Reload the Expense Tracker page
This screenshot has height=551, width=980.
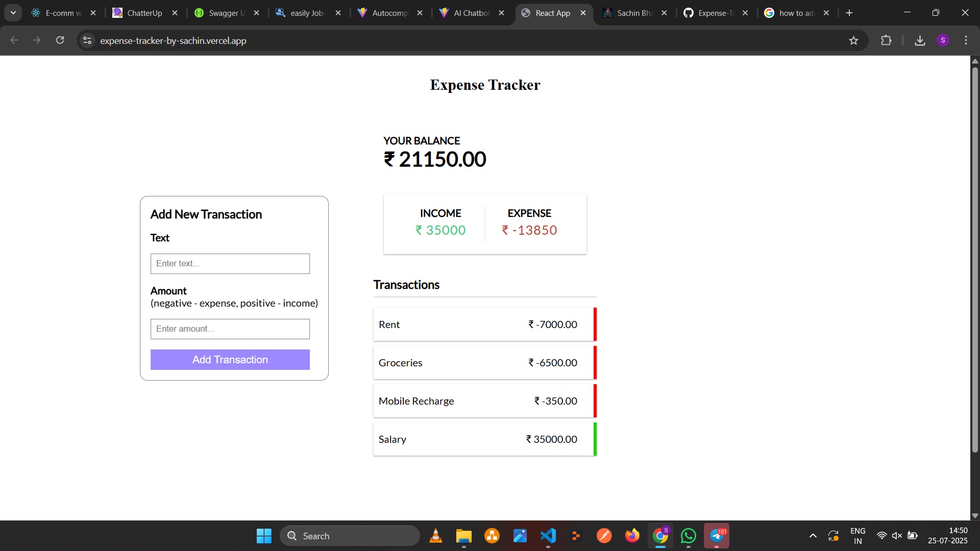click(x=60, y=40)
